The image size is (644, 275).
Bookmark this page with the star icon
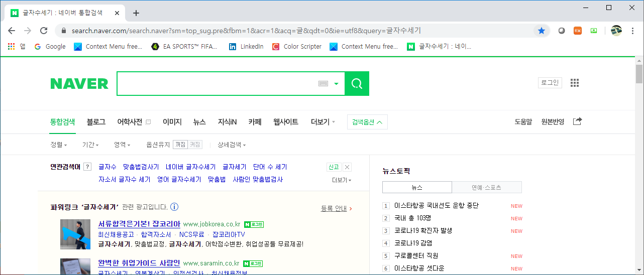click(x=541, y=31)
